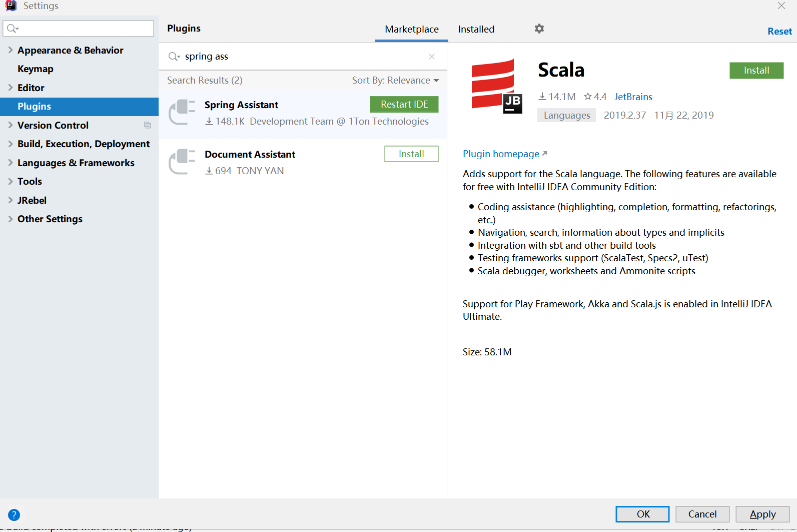Screen dimensions: 797x532
Task: Open the plugins gear settings menu
Action: coord(539,29)
